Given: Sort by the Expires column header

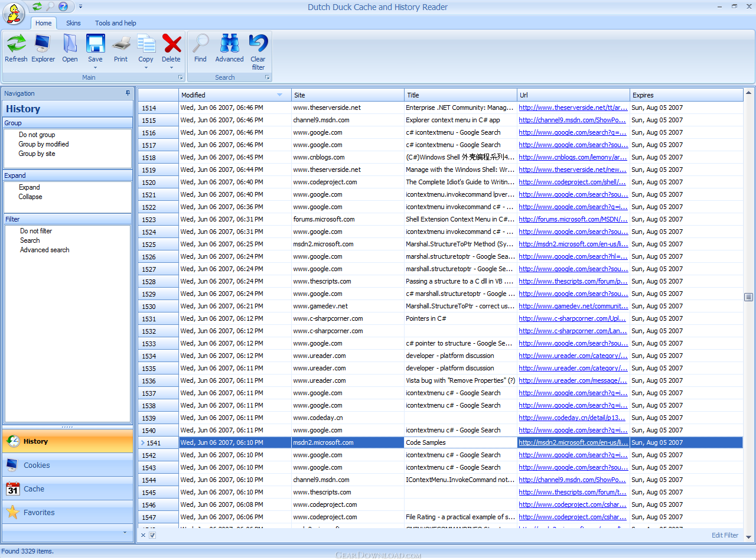Looking at the screenshot, I should pyautogui.click(x=686, y=95).
